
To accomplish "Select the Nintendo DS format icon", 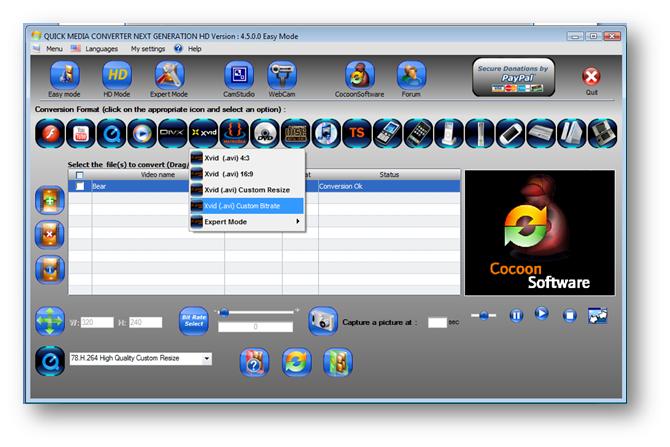I will (x=602, y=134).
